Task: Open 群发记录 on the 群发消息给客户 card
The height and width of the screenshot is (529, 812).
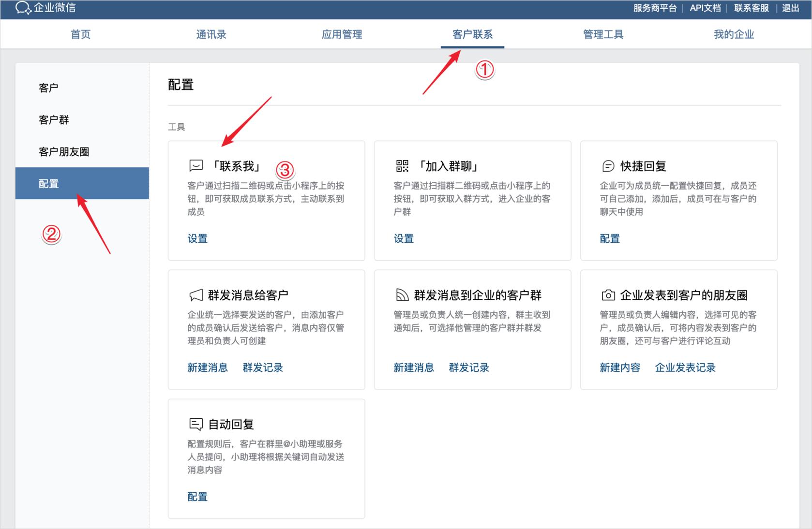Action: [263, 367]
